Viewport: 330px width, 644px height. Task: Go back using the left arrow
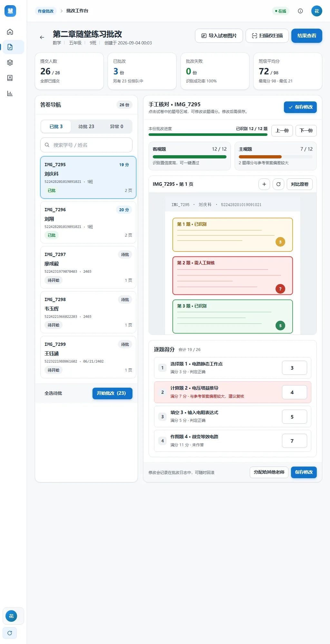point(42,37)
